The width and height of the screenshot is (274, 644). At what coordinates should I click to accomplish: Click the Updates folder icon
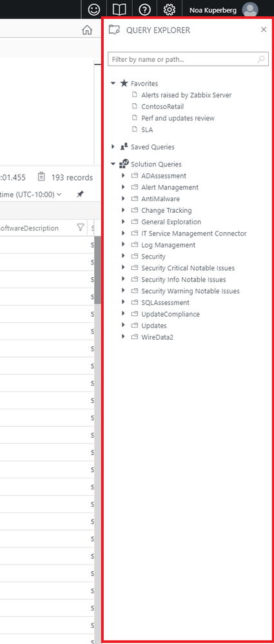134,326
